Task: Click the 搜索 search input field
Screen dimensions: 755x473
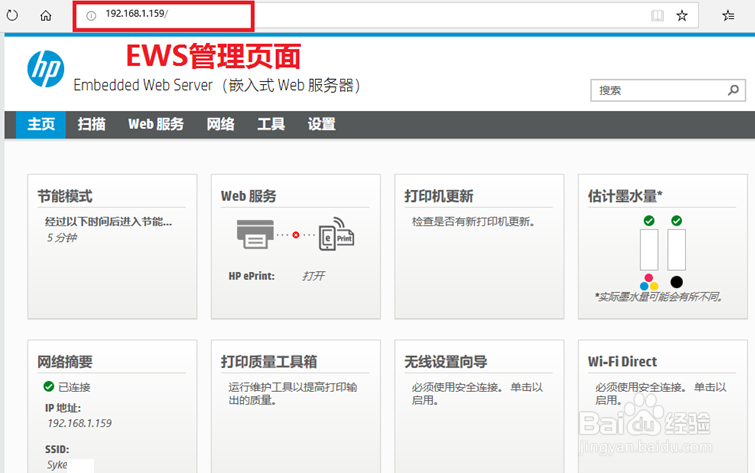Action: pyautogui.click(x=668, y=90)
